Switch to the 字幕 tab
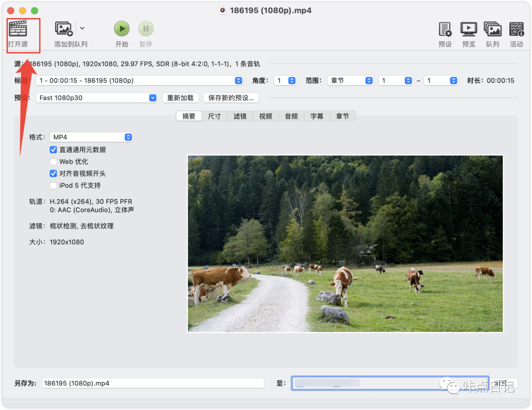 [317, 116]
